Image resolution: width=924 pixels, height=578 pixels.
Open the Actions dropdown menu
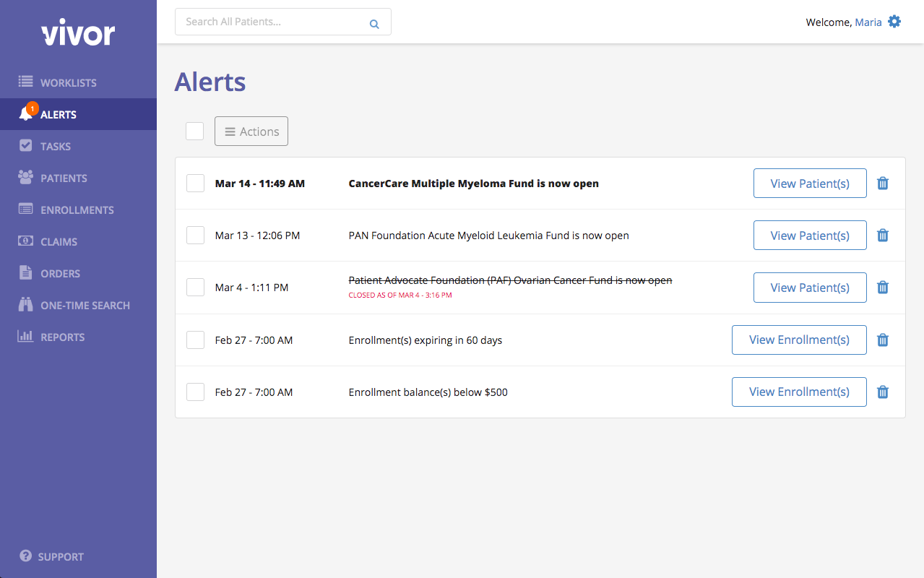pos(251,131)
